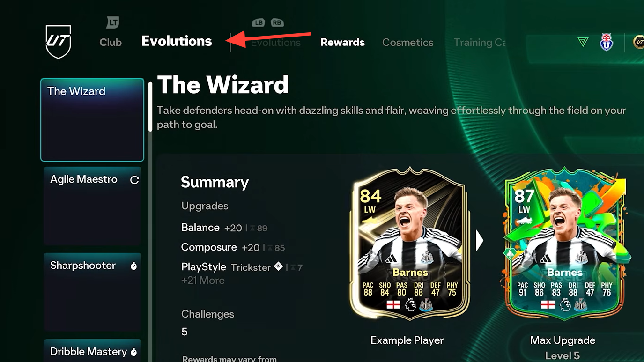The width and height of the screenshot is (644, 362).
Task: Select The Wizard evolution tile
Action: tap(92, 120)
